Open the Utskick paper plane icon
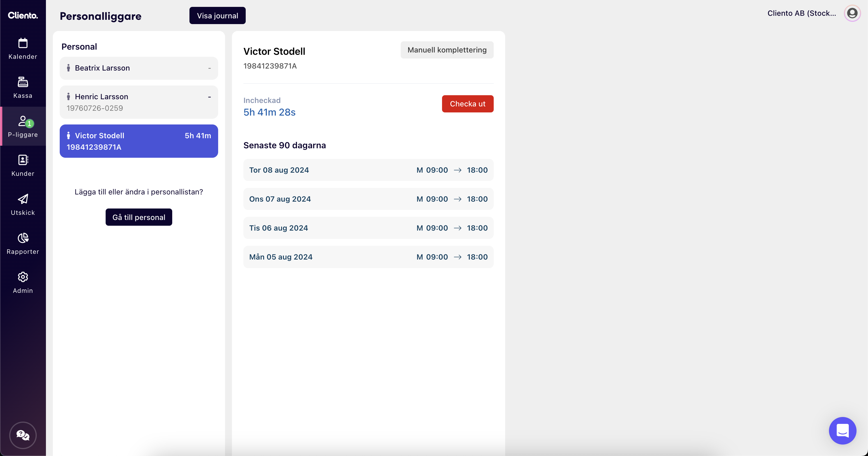Image resolution: width=868 pixels, height=456 pixels. [23, 199]
